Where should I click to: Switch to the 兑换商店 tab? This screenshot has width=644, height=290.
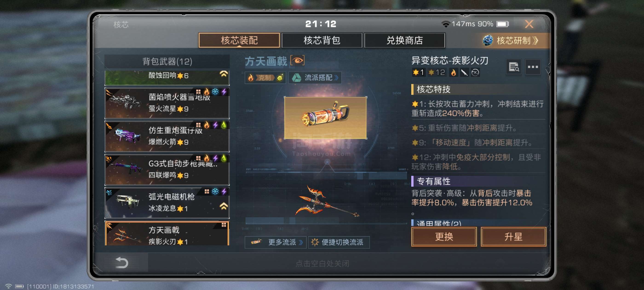pos(405,40)
